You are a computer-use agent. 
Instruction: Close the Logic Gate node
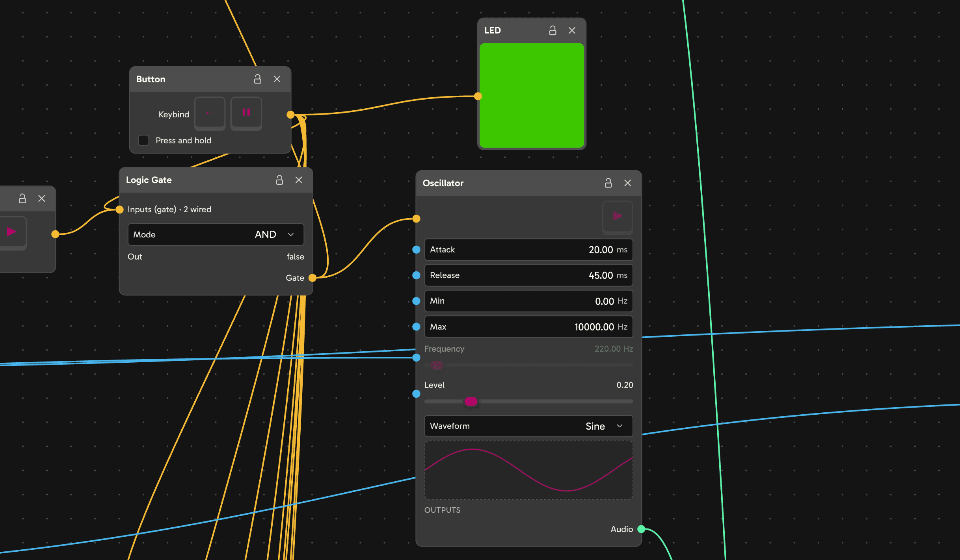(299, 180)
